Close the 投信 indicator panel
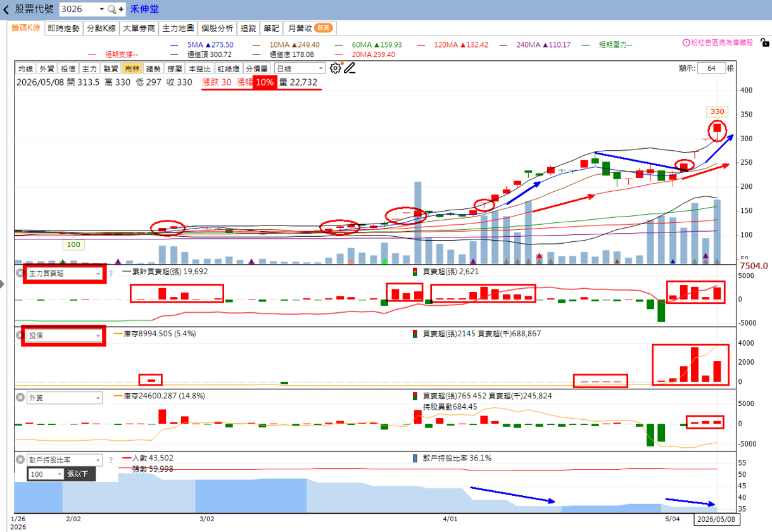 click(20, 335)
